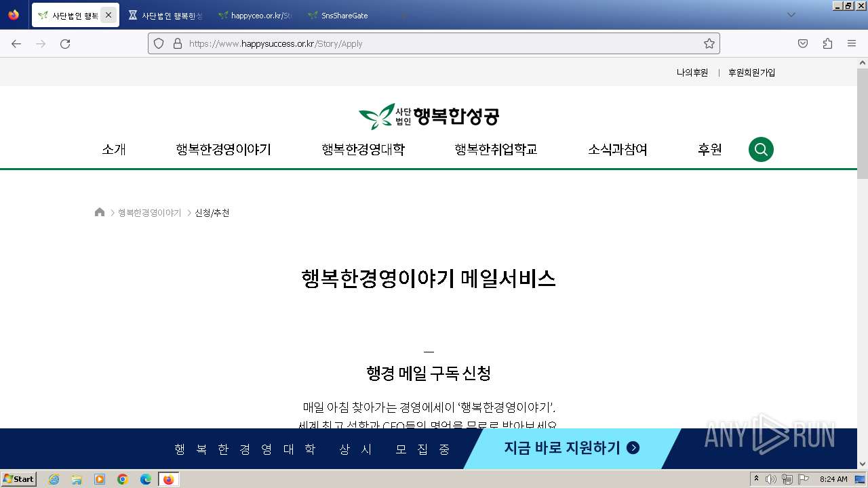Launch Edge from taskbar
This screenshot has width=868, height=488.
tap(146, 479)
